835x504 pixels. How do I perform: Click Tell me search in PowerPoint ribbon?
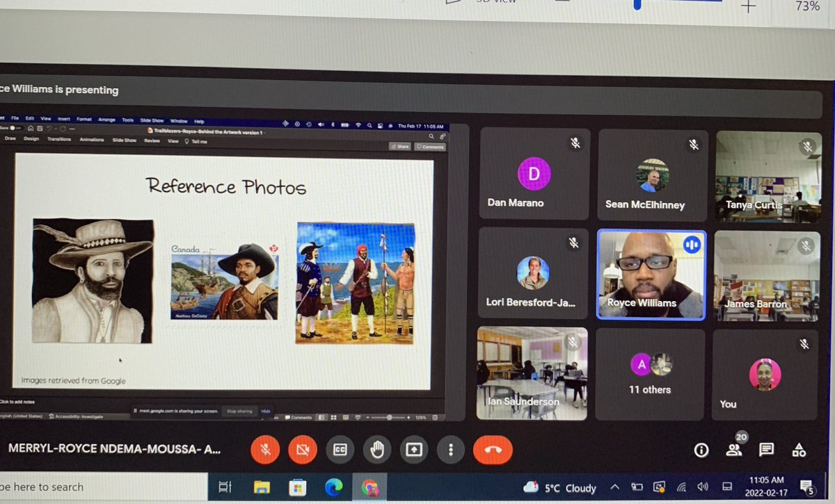pyautogui.click(x=196, y=140)
